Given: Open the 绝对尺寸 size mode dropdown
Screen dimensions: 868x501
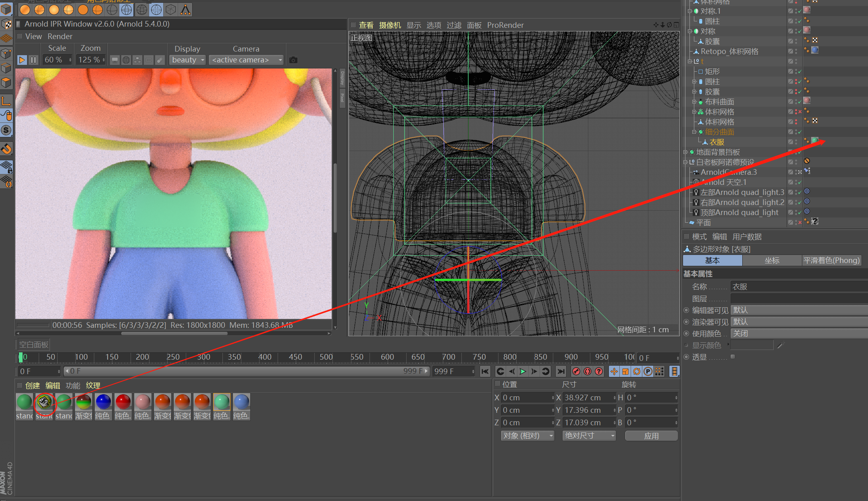Looking at the screenshot, I should (589, 435).
